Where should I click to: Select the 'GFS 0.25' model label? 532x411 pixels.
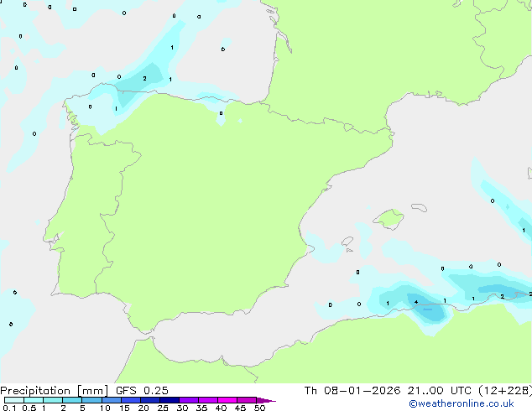(142, 391)
